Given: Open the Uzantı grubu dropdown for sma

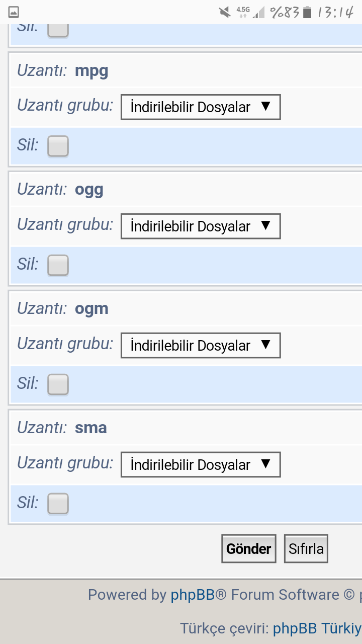Looking at the screenshot, I should tap(201, 465).
